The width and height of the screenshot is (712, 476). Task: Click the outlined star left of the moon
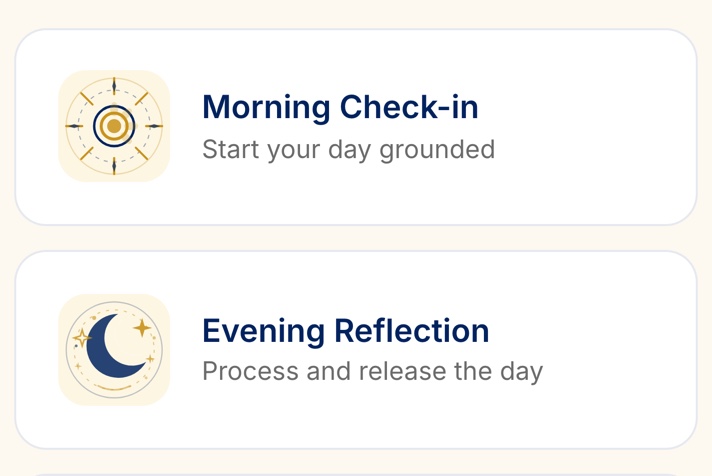tap(81, 338)
